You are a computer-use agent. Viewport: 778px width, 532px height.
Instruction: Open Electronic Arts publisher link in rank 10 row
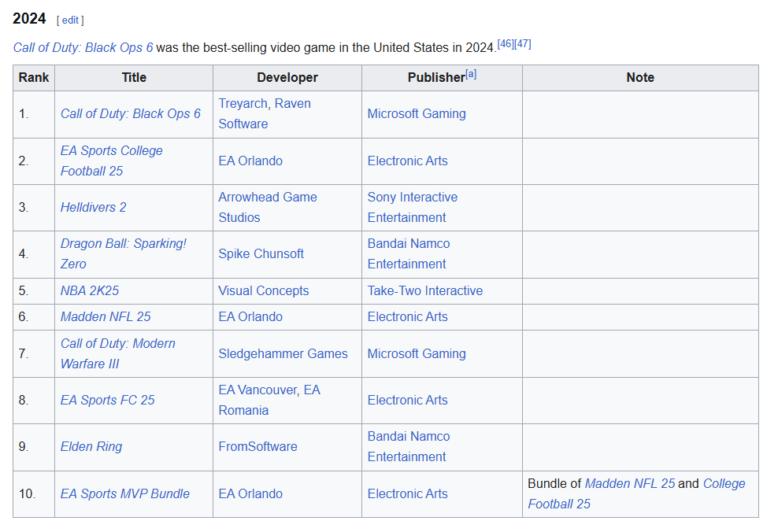(407, 493)
